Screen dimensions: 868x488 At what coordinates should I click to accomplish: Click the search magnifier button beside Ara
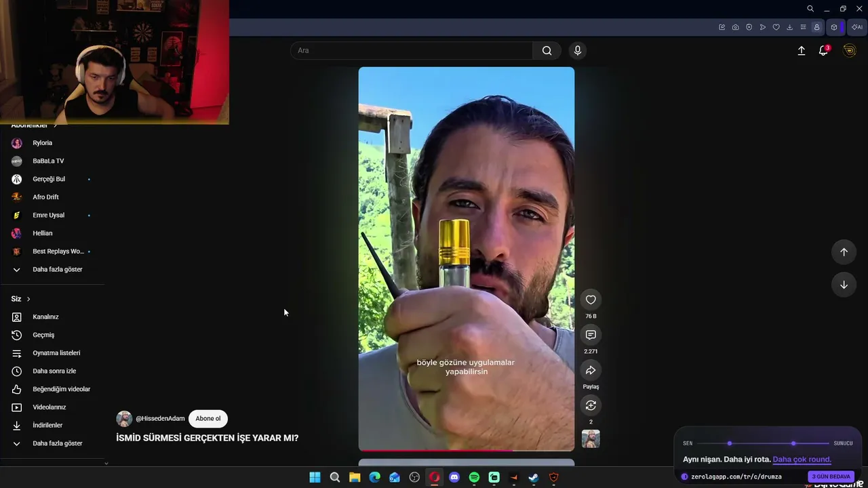click(547, 51)
